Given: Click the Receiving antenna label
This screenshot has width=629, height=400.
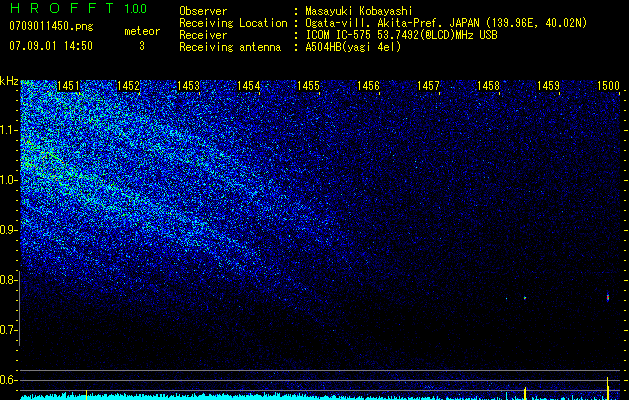Looking at the screenshot, I should coord(230,47).
